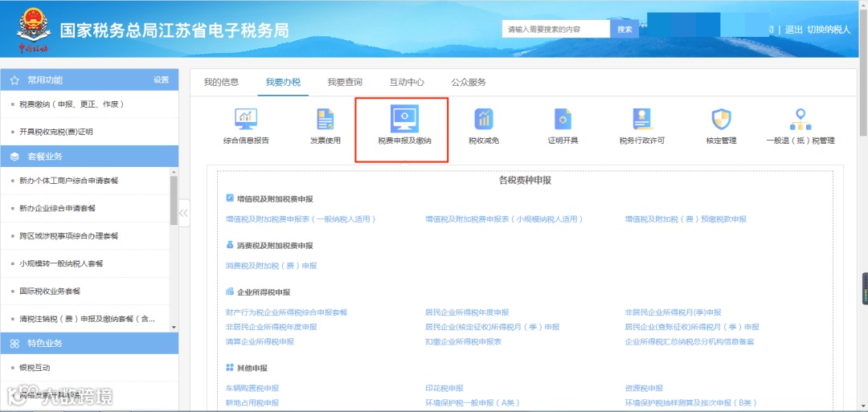Click the tax bureau emblem logo
This screenshot has height=412, width=868.
pos(33,31)
